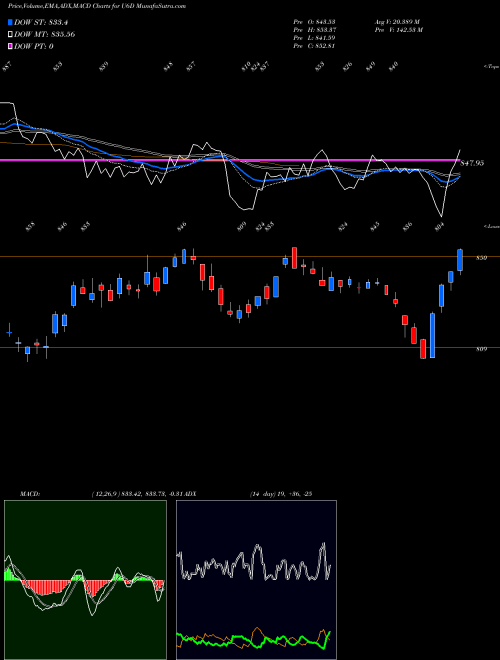Viewport: 500px width, 660px height.
Task: Open the ADX indicator panel
Action: pyautogui.click(x=256, y=580)
